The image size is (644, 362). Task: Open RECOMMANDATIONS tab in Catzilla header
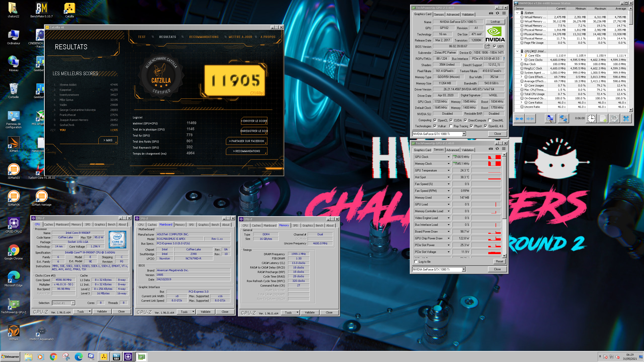(204, 37)
